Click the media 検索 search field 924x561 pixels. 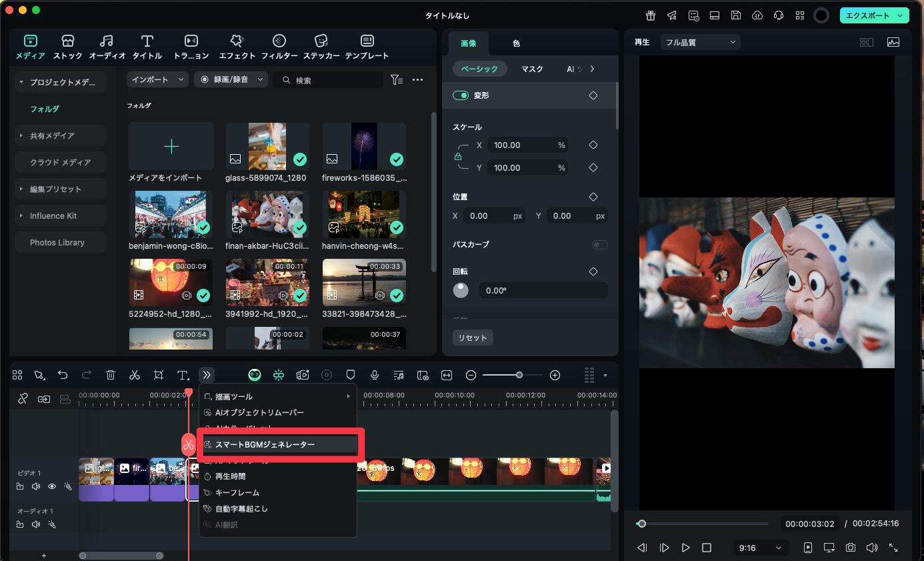[329, 80]
